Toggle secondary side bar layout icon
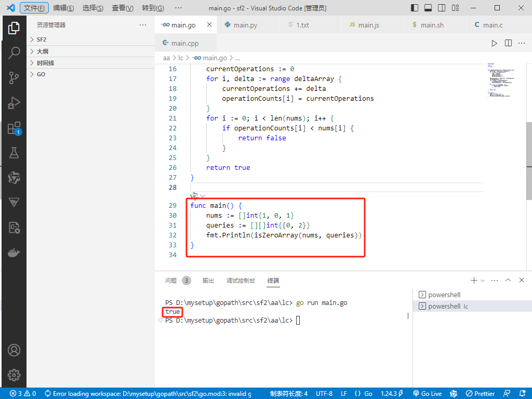Image resolution: width=532 pixels, height=399 pixels. [442, 8]
